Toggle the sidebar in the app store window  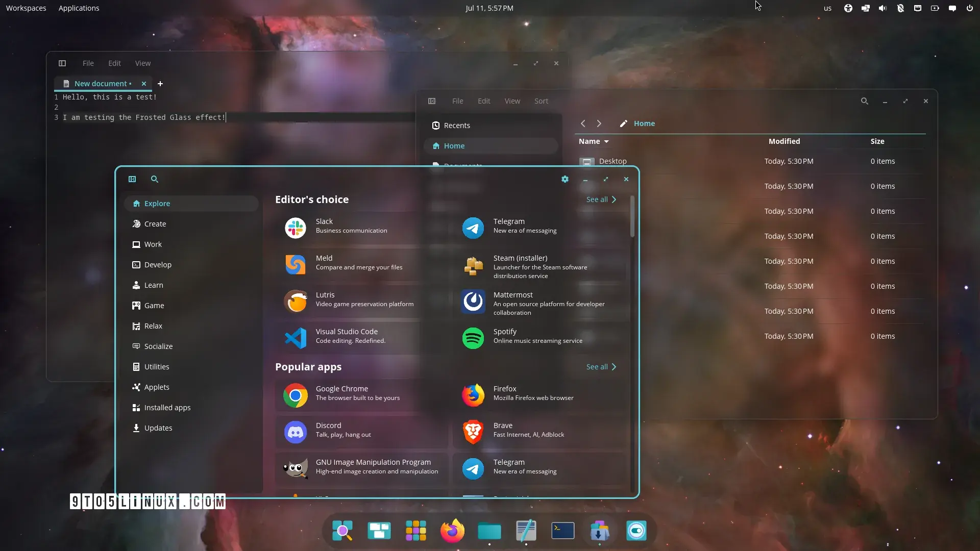(x=132, y=179)
